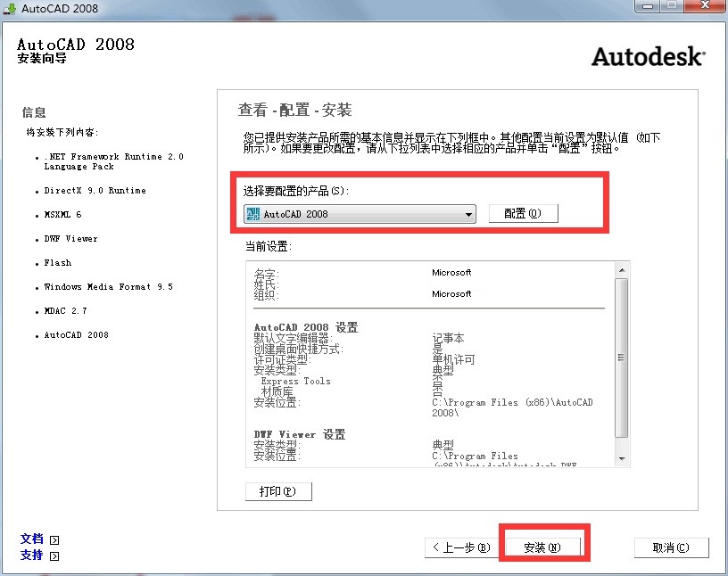Viewport: 728px width, 576px height.
Task: Click the arrow icon beside 支持
Action: click(x=54, y=555)
